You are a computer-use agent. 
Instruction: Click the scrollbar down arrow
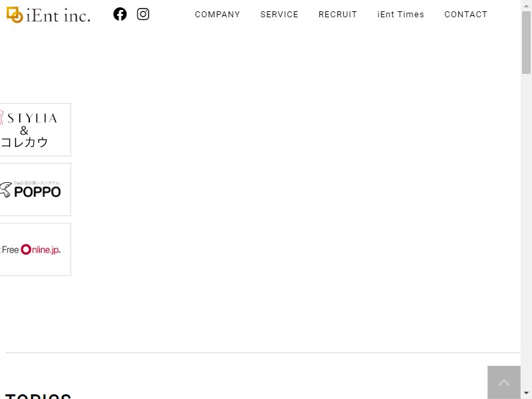[526, 394]
